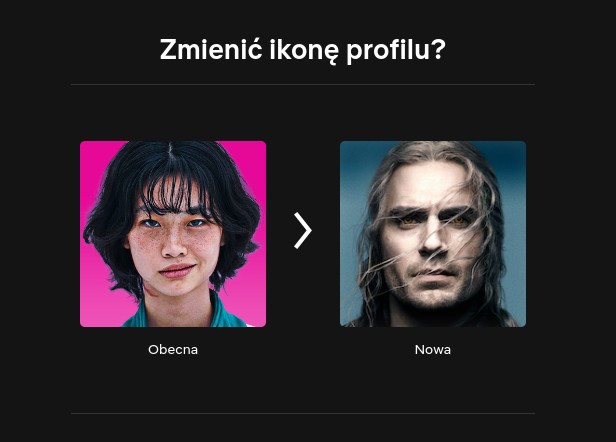Choose the black-haired character avatar on pink

(x=173, y=234)
